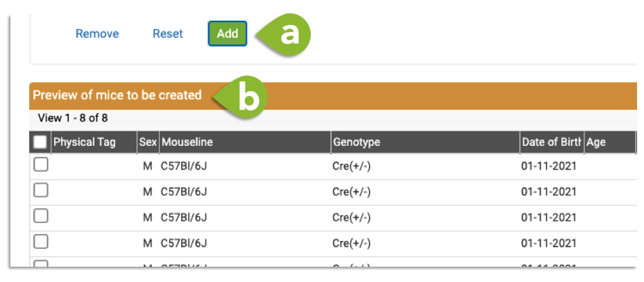Check the second mouse row checkbox
Screen dimensions: 644x282
(x=41, y=191)
